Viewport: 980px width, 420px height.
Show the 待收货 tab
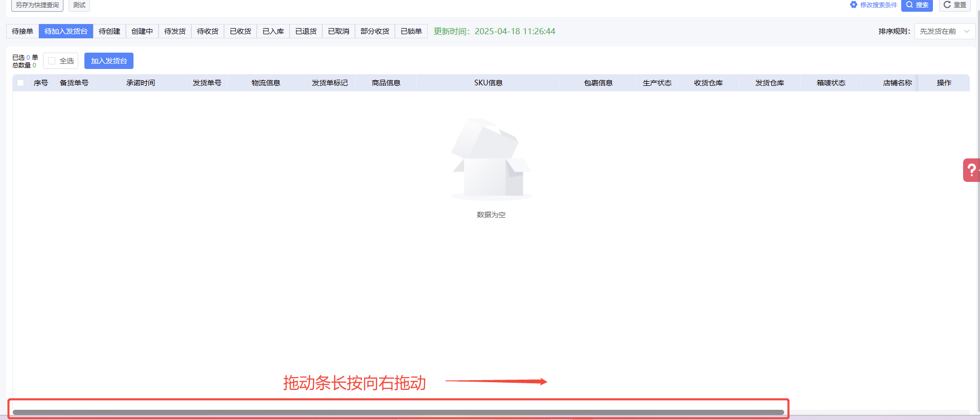pyautogui.click(x=208, y=31)
